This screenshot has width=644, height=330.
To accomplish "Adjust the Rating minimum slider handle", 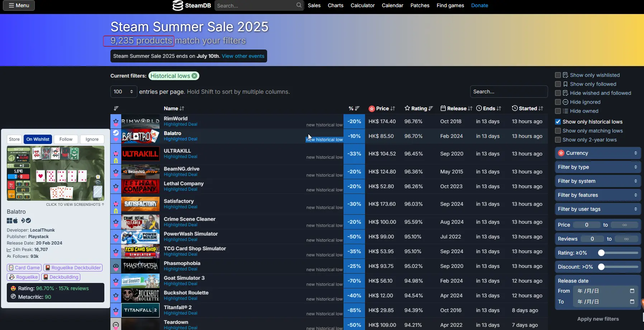I will click(601, 253).
